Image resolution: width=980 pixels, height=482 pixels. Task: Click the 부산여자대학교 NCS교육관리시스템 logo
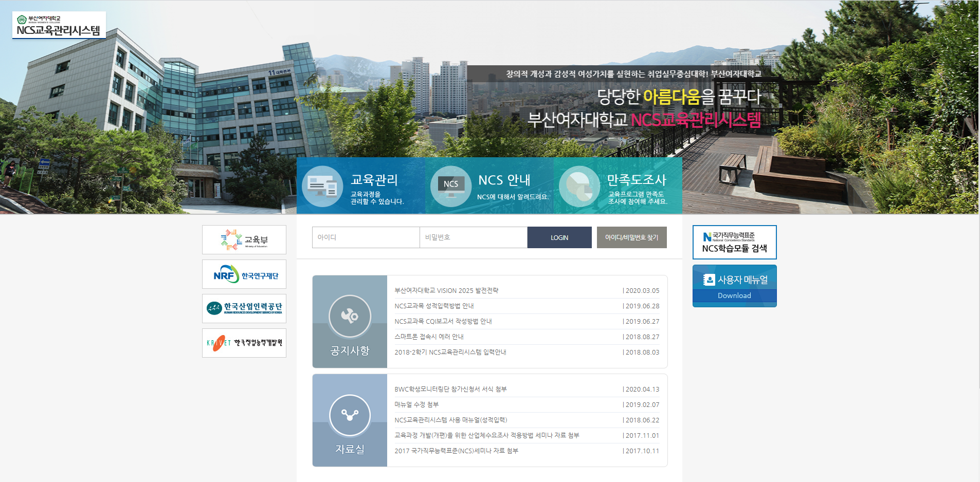(x=59, y=25)
